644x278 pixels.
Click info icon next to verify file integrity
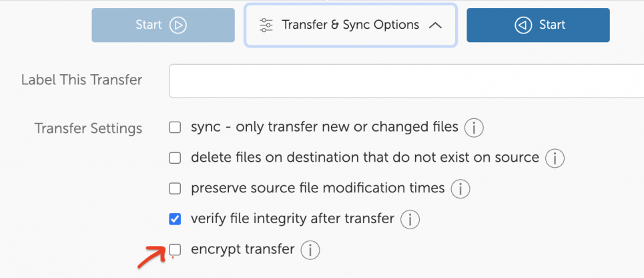tap(410, 219)
